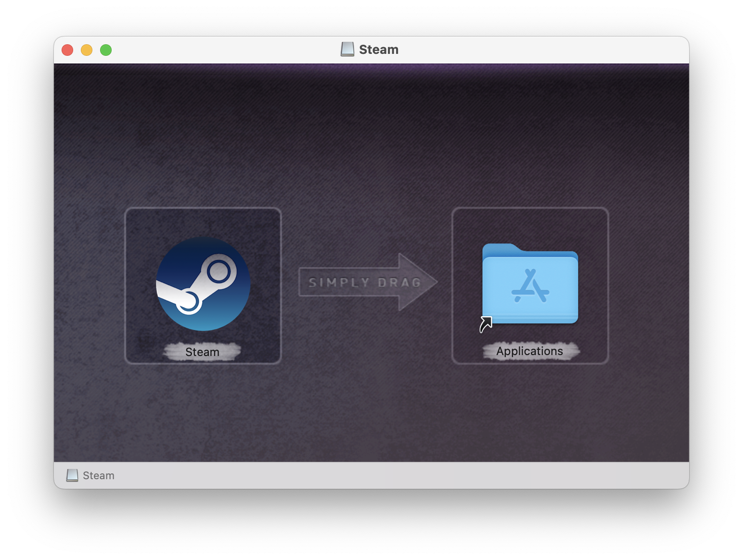Click the disk icon in the title bar
This screenshot has height=560, width=743.
[x=347, y=50]
